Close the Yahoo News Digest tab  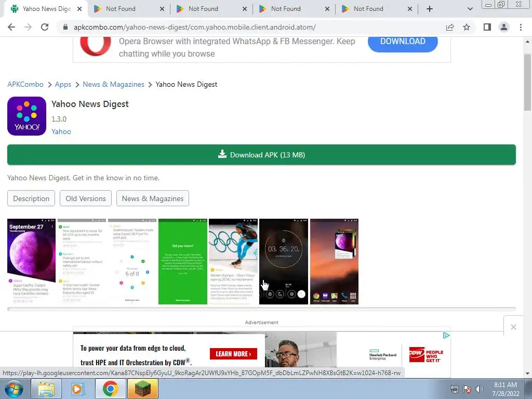click(x=79, y=9)
